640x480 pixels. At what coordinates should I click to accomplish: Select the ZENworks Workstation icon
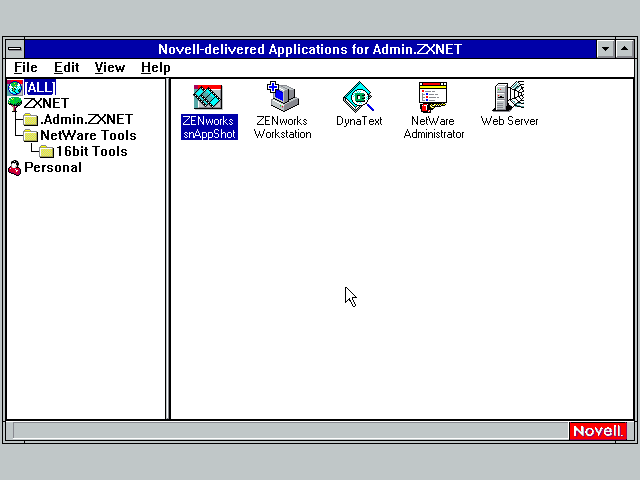coord(282,96)
